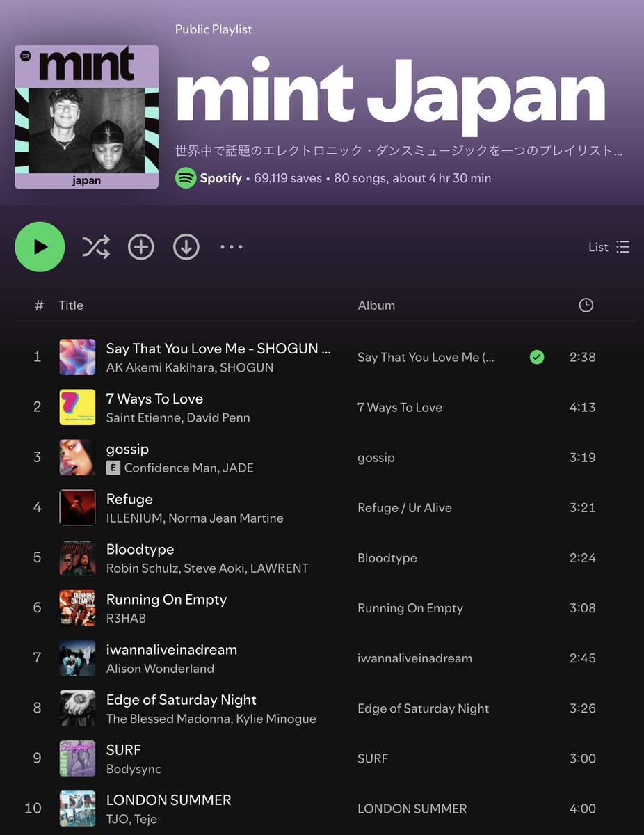This screenshot has width=644, height=835.
Task: Play the mint Japan playlist
Action: pos(40,247)
